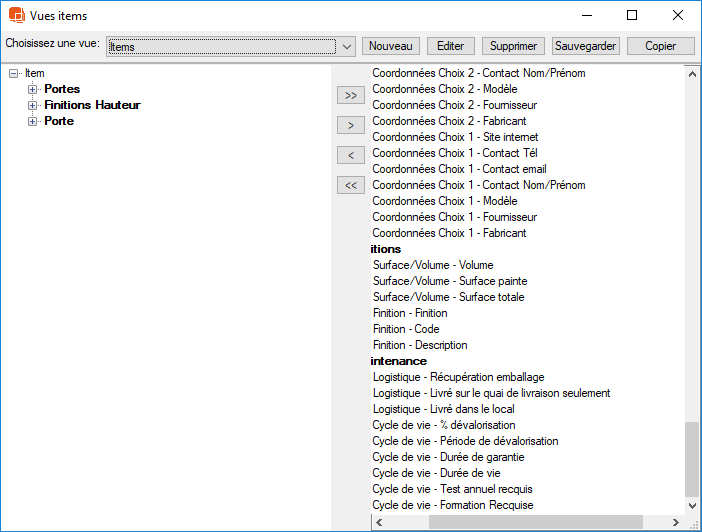Click the Copier button
702x532 pixels.
tap(660, 46)
